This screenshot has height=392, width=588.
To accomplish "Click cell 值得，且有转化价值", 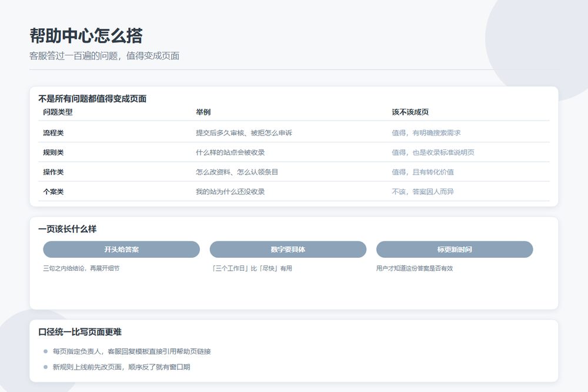I will (423, 172).
